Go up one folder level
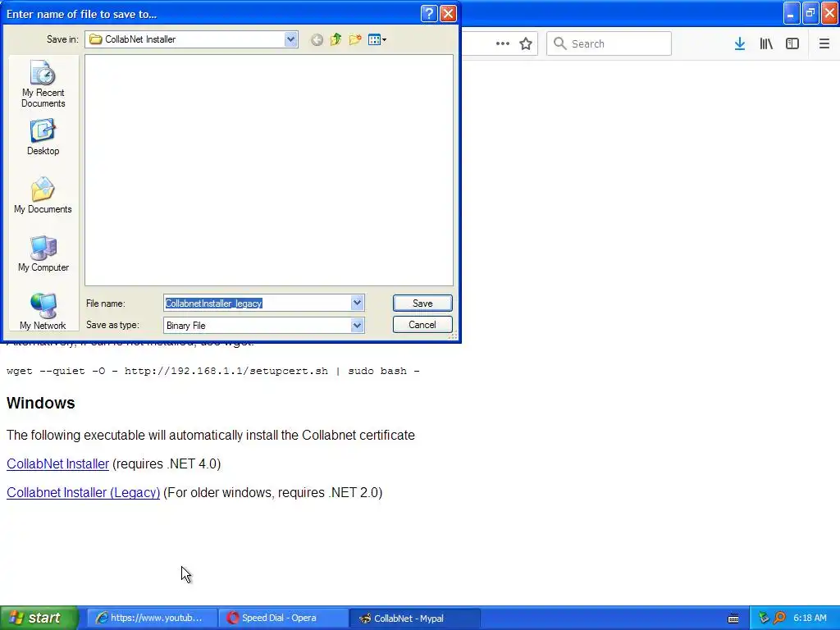The width and height of the screenshot is (840, 630). point(336,39)
